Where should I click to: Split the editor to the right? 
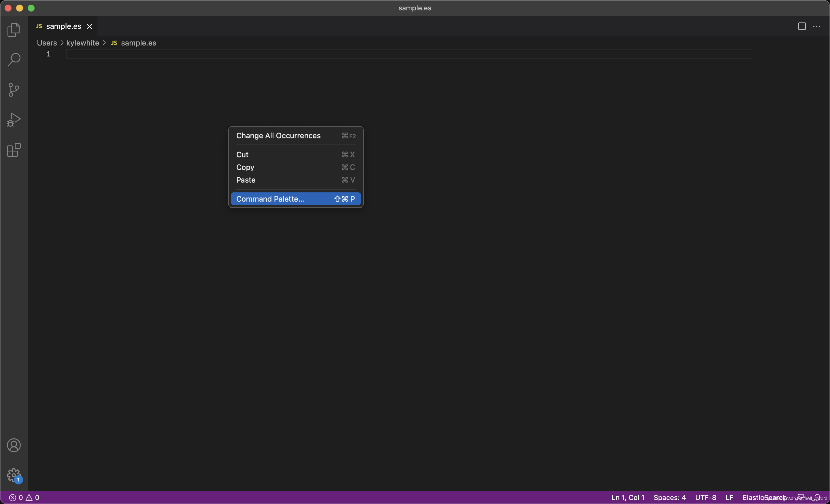[x=802, y=26]
